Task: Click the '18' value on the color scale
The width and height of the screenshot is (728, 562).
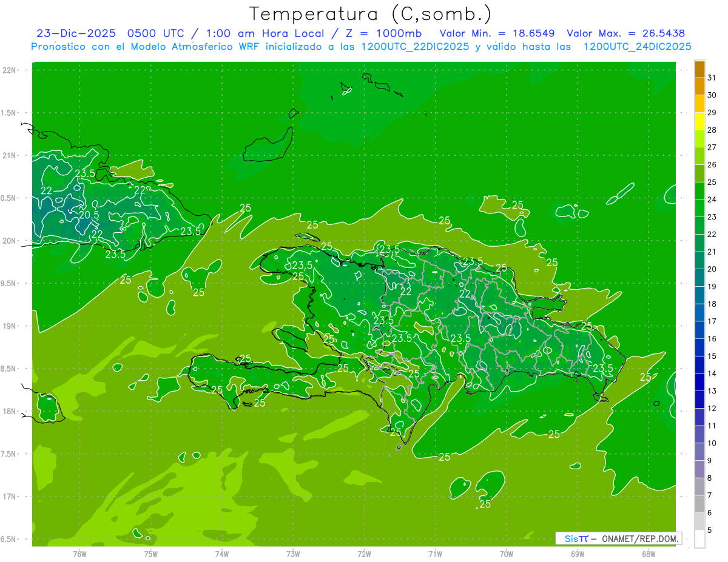Action: 712,304
